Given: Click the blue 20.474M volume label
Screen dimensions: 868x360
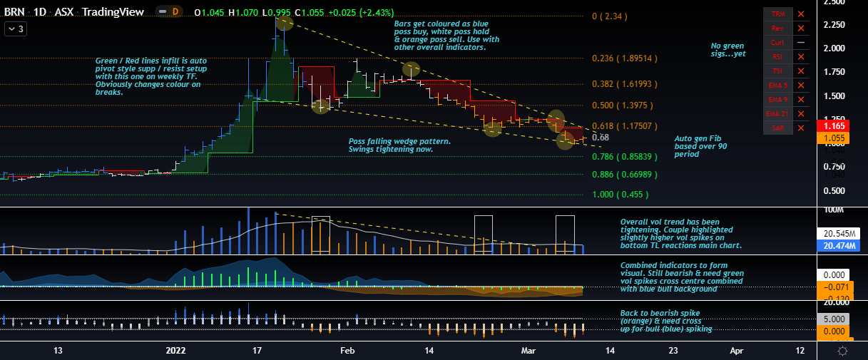Looking at the screenshot, I should [x=836, y=246].
